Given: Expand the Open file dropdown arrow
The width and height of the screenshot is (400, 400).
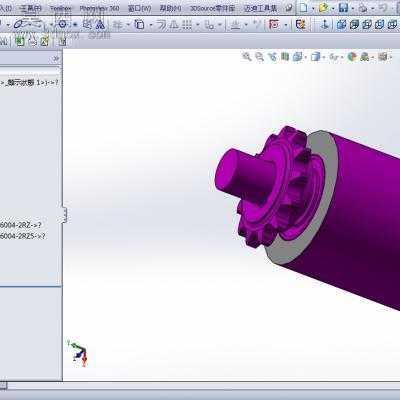Looking at the screenshot, I should (333, 8).
